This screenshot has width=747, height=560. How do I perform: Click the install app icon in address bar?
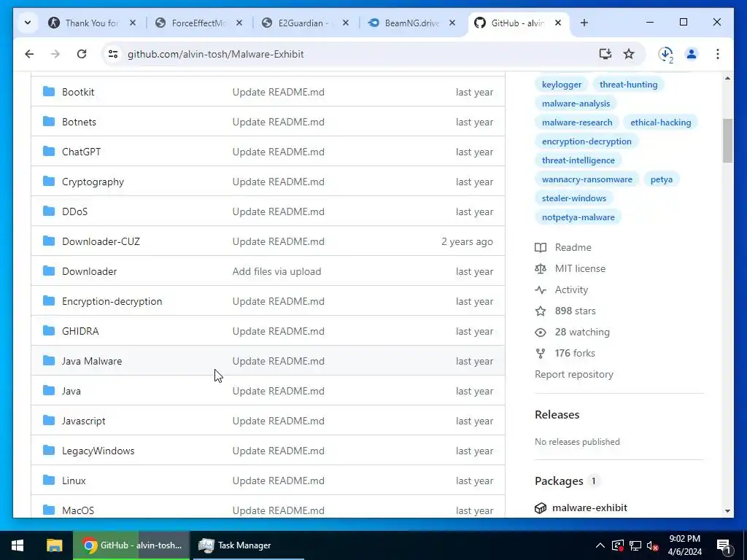tap(605, 54)
